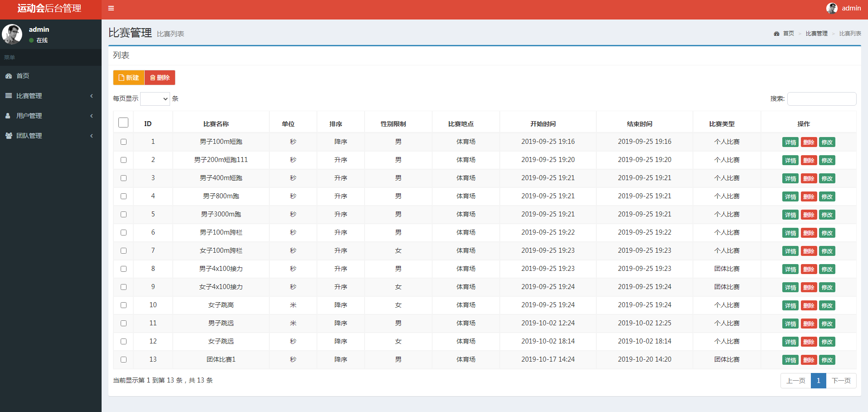Click admin username in top right
Screen dimensions: 868x412
tap(851, 8)
